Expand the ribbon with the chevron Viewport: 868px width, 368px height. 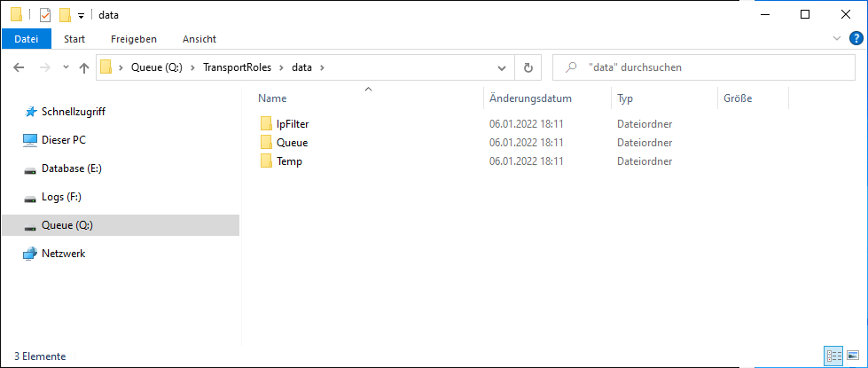click(838, 39)
